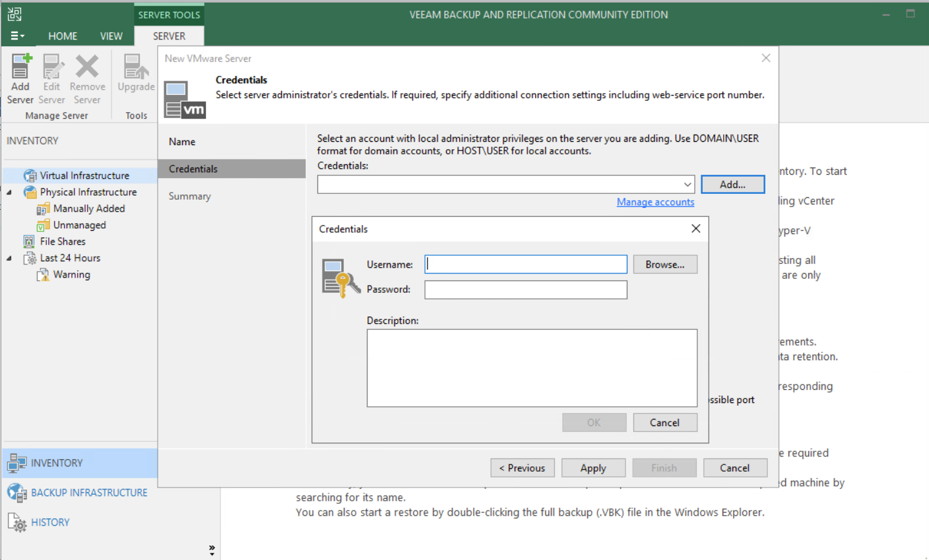Select the Unmanaged tree item
Image resolution: width=929 pixels, height=560 pixels.
(x=80, y=225)
